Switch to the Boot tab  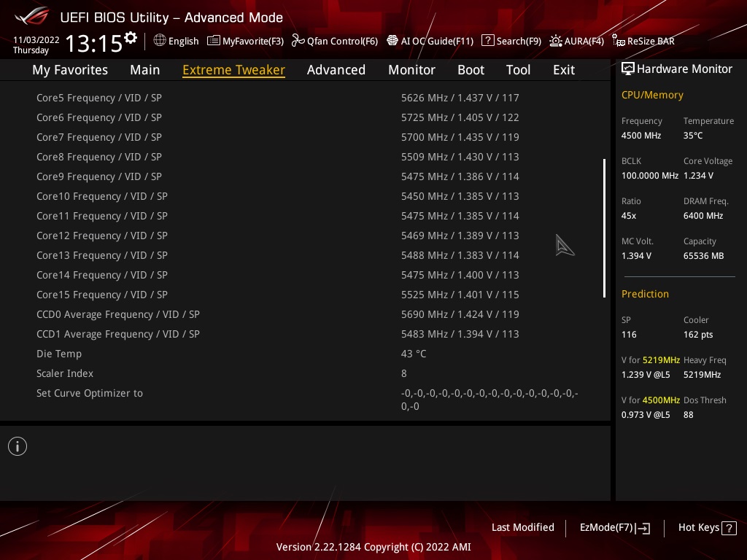(471, 70)
